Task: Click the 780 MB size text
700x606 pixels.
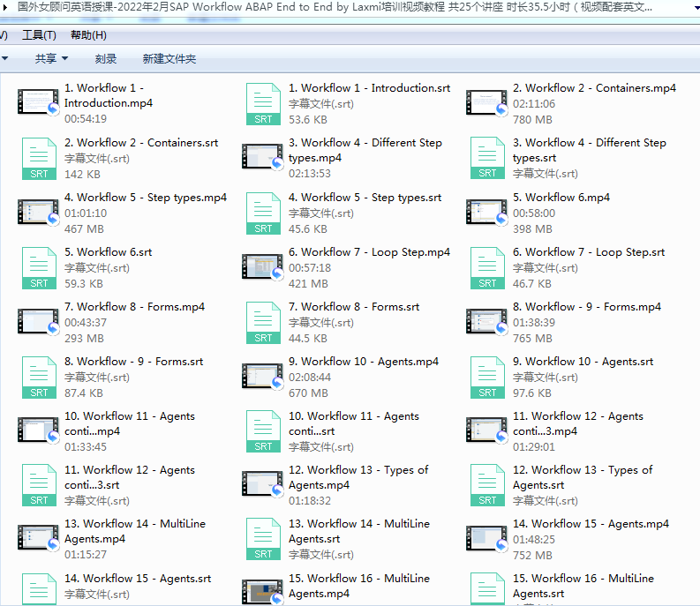Action: [532, 120]
